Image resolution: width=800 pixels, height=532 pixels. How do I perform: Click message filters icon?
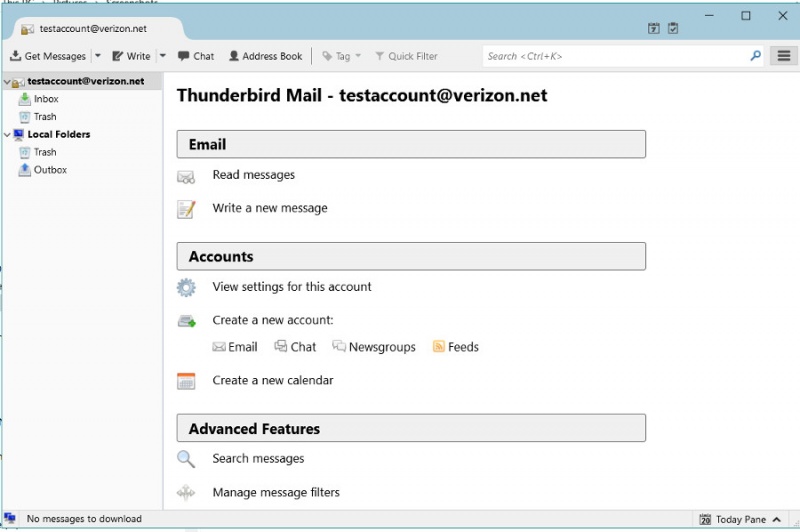coord(186,493)
